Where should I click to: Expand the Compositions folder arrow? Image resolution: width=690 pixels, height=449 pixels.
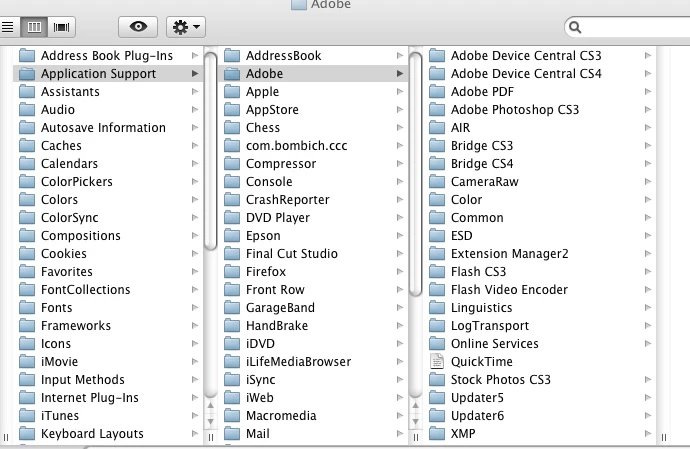(x=195, y=236)
